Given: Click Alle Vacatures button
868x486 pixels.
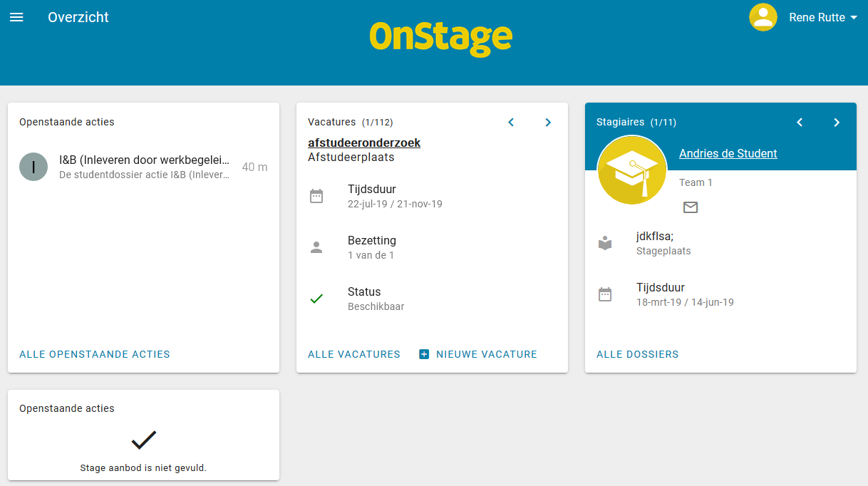Looking at the screenshot, I should tap(354, 354).
